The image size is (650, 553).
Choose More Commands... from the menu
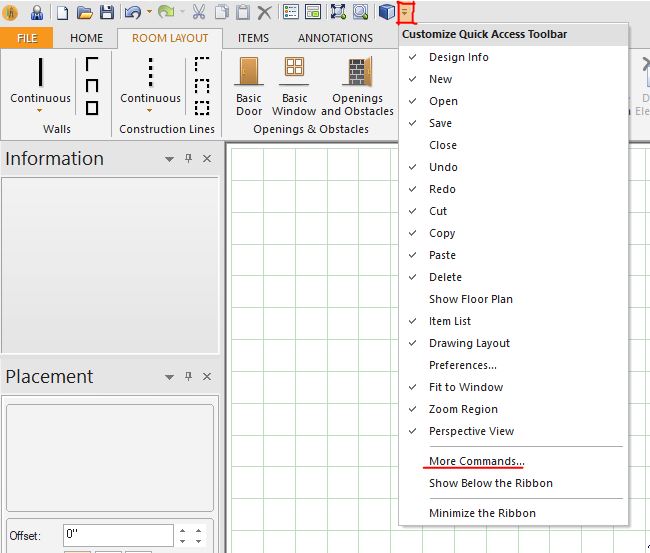(x=476, y=461)
